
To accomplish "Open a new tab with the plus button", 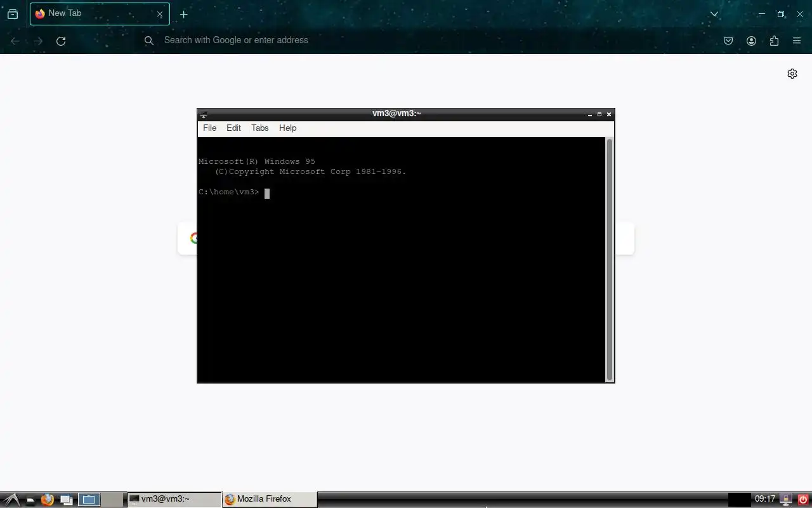I will click(x=184, y=14).
